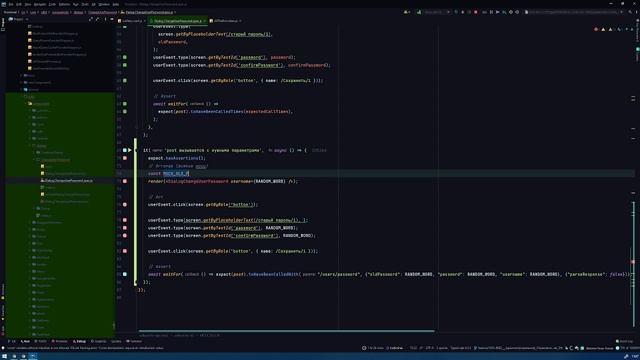Screen dimensions: 640x360
Task: Open the Project view selector dropdown
Action: (x=18, y=19)
